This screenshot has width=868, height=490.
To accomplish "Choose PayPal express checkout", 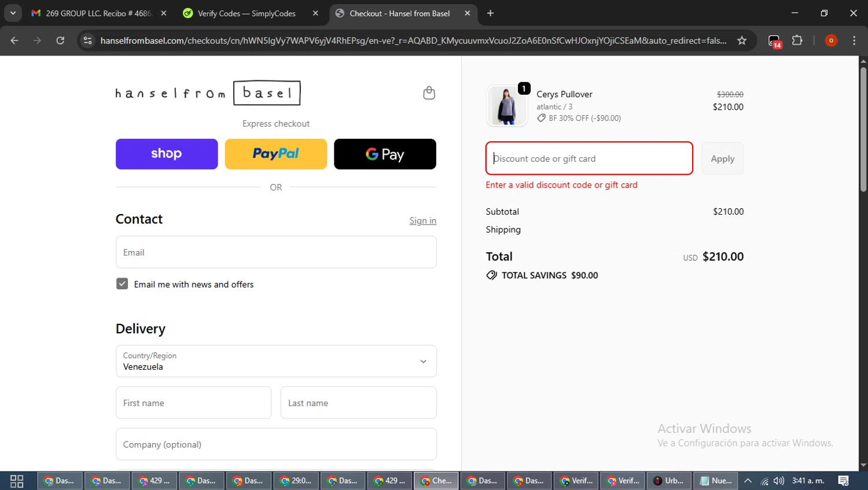I will 275,154.
